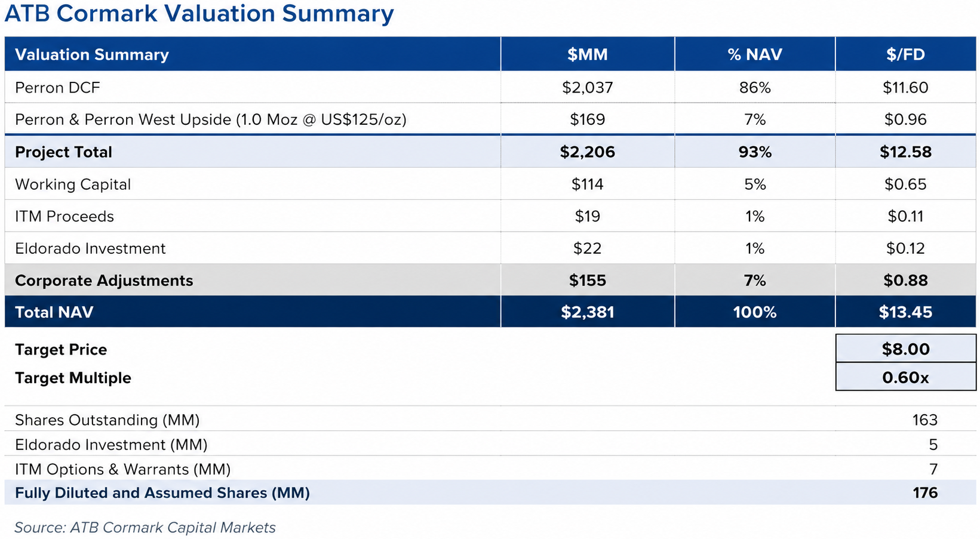Viewport: 980px width, 539px height.
Task: Select the "5" Eldorado Investment (MM) value
Action: (x=933, y=445)
